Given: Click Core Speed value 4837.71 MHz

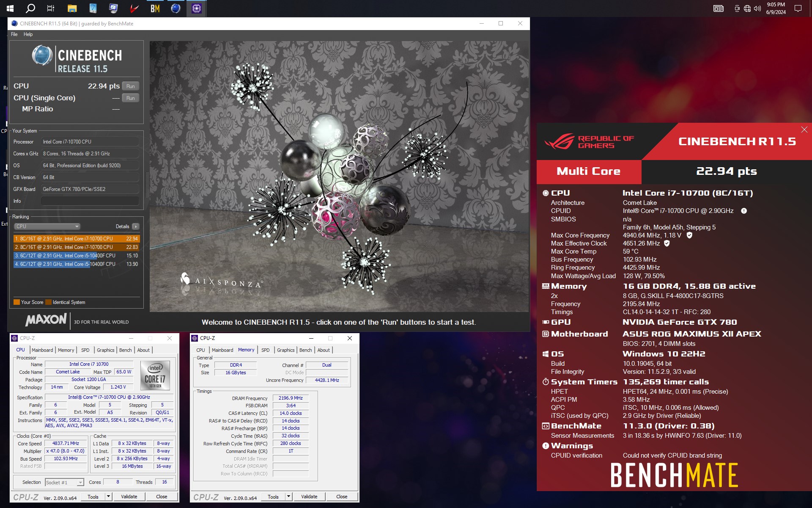Looking at the screenshot, I should [x=66, y=443].
